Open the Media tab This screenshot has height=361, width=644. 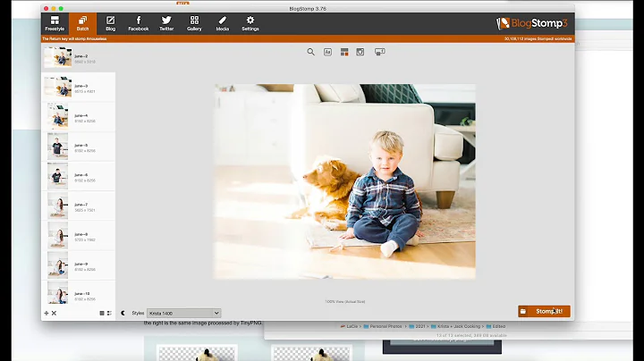[x=222, y=23]
